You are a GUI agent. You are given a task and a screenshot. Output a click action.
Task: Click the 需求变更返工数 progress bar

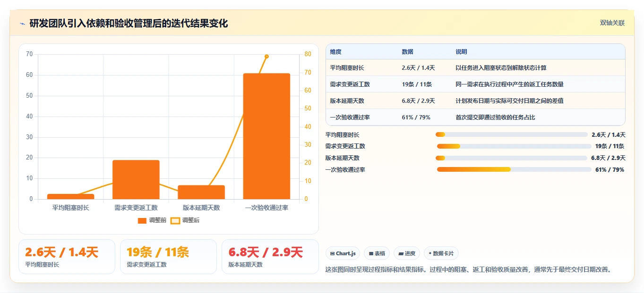point(514,146)
